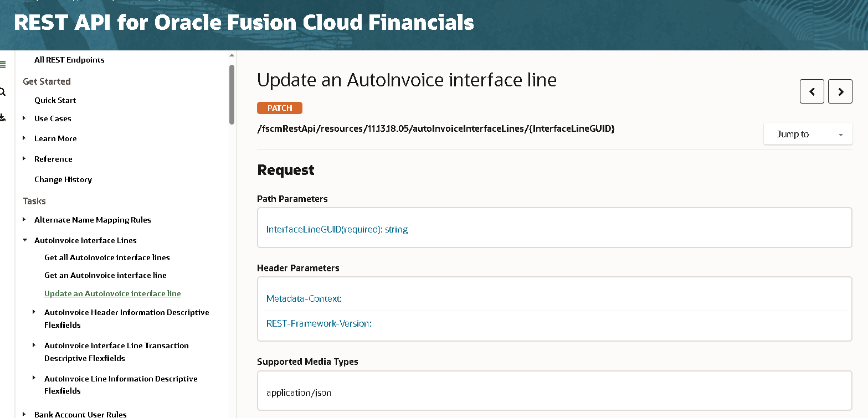
Task: Open the Quick Start page
Action: click(x=55, y=100)
